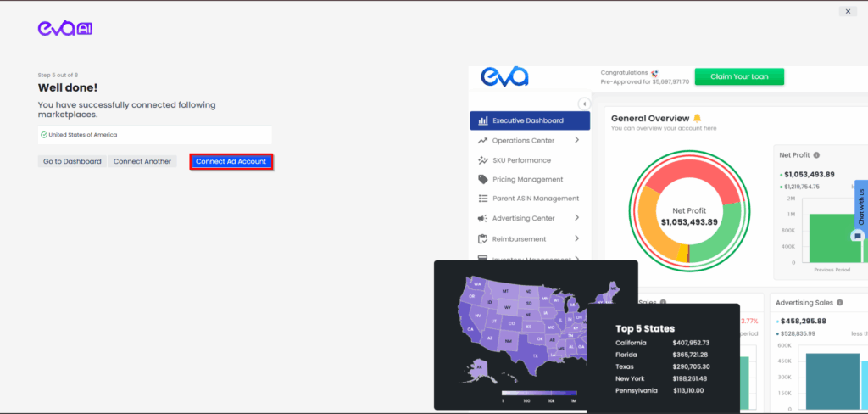The image size is (868, 414).
Task: Click the SKU Performance sparkle icon
Action: pyautogui.click(x=482, y=160)
